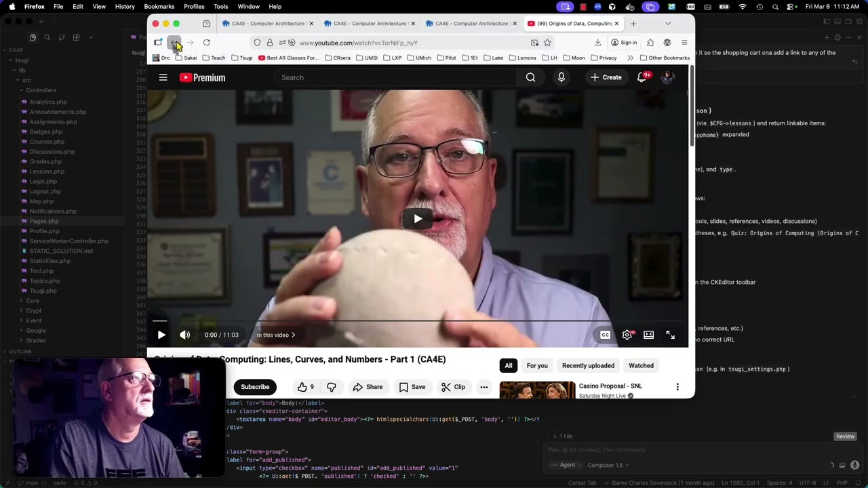Click the Subscribe button
This screenshot has height=488, width=868.
[x=255, y=387]
